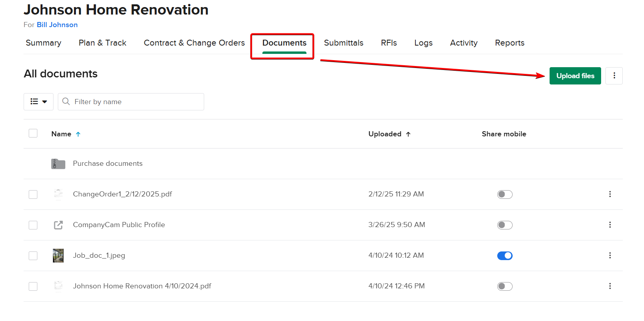Open the Purchase documents folder

click(107, 163)
